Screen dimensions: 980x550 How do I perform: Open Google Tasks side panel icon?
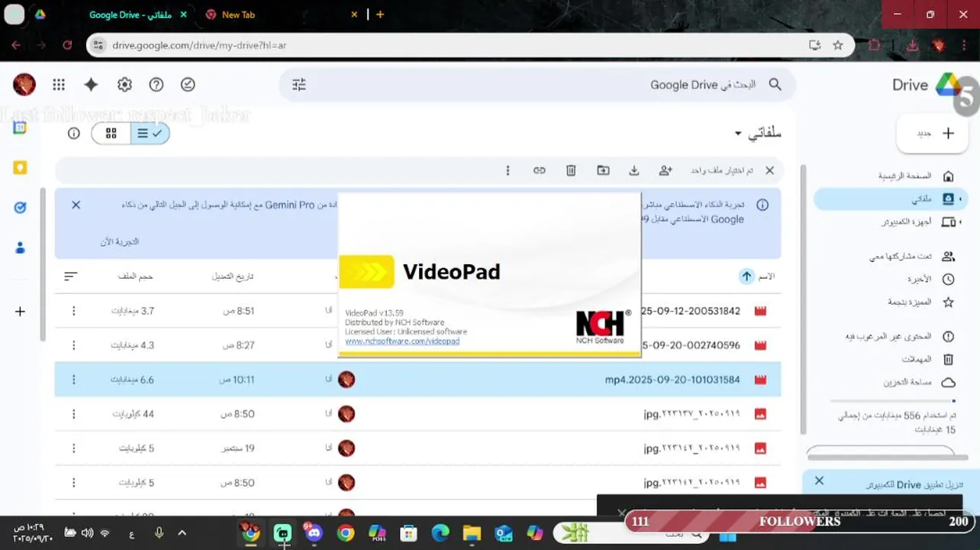20,207
